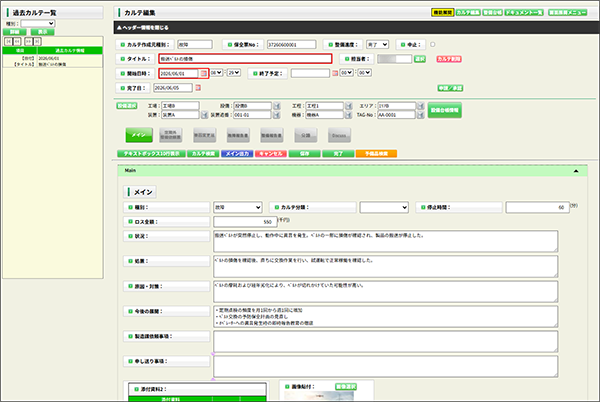This screenshot has height=402, width=600.
Task: Click the カルテ検索 button
Action: click(x=203, y=154)
